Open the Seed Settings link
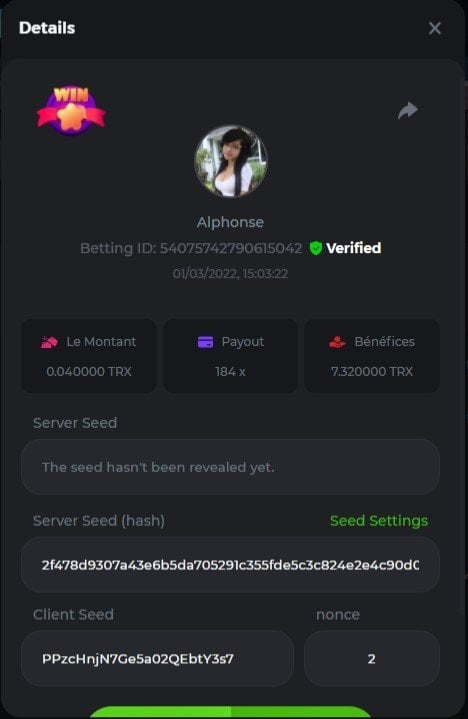This screenshot has height=719, width=468. [379, 521]
